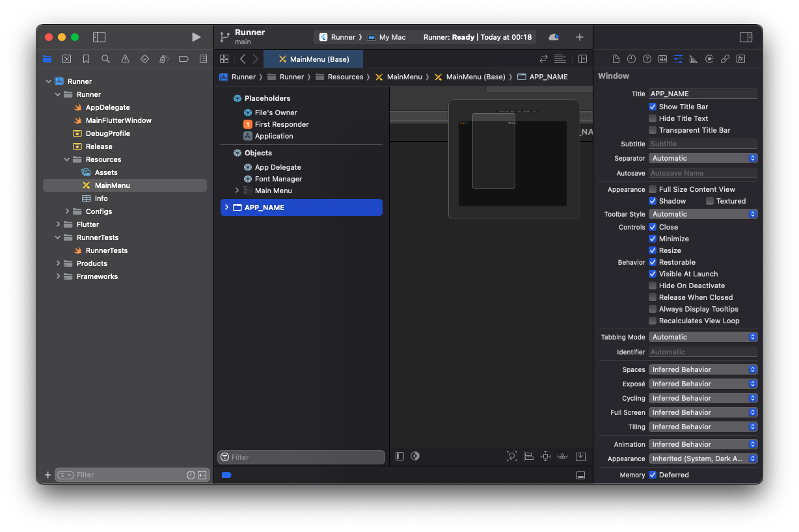This screenshot has width=799, height=532.
Task: Open the Bookmarks navigator
Action: pos(85,59)
